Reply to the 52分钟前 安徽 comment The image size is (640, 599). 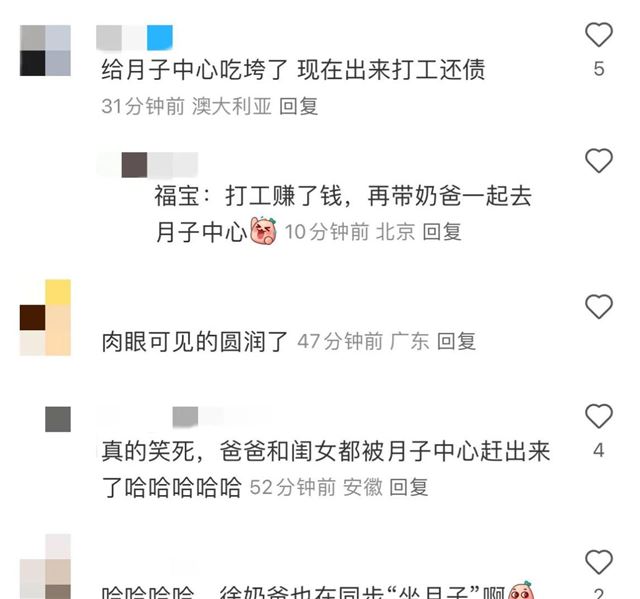[x=409, y=487]
